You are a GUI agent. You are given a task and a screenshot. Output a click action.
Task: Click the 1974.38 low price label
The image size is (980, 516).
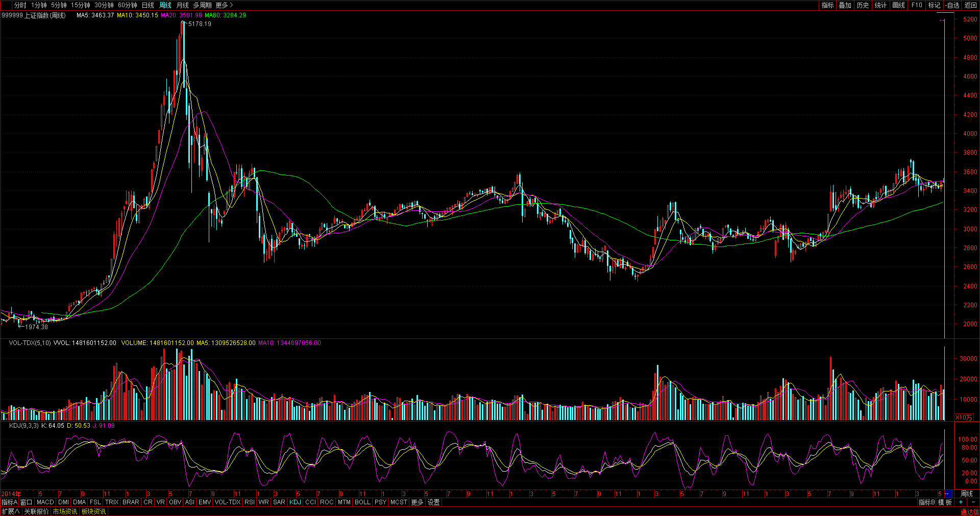(x=36, y=327)
